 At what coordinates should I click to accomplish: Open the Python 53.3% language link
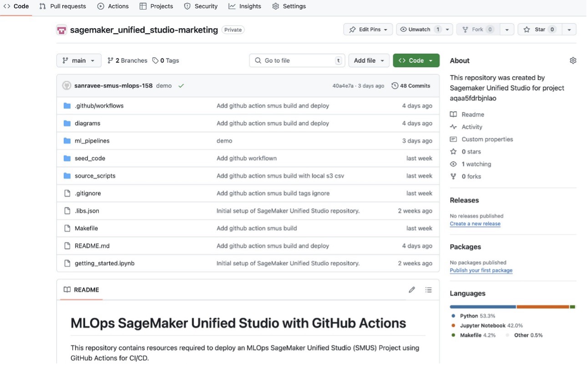(474, 316)
